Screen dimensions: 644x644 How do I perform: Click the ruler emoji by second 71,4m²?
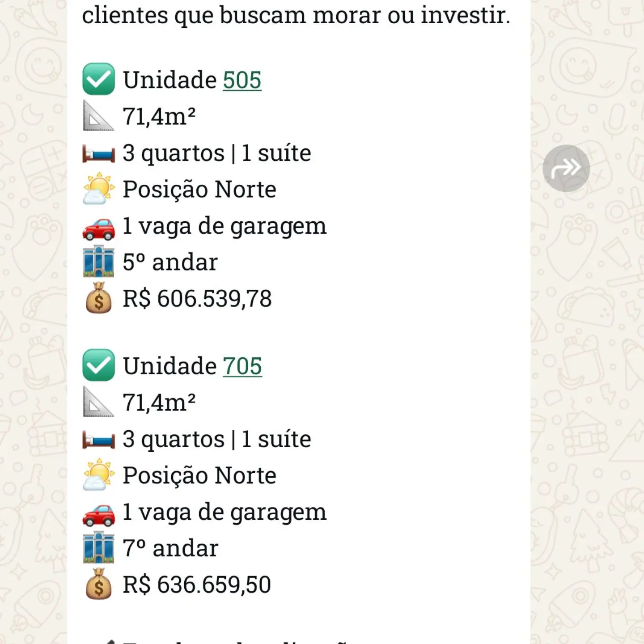pos(99,402)
